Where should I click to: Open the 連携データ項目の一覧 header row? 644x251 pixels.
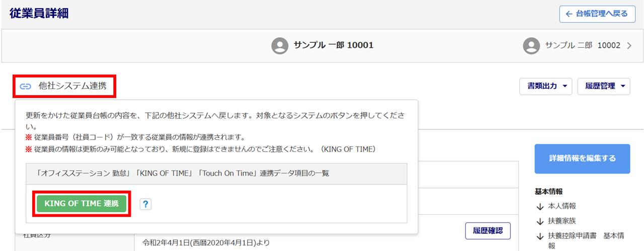click(x=216, y=174)
